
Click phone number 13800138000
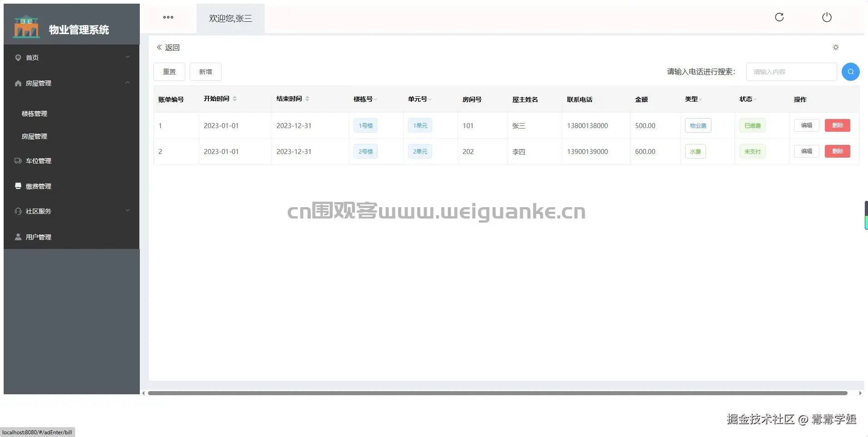587,125
